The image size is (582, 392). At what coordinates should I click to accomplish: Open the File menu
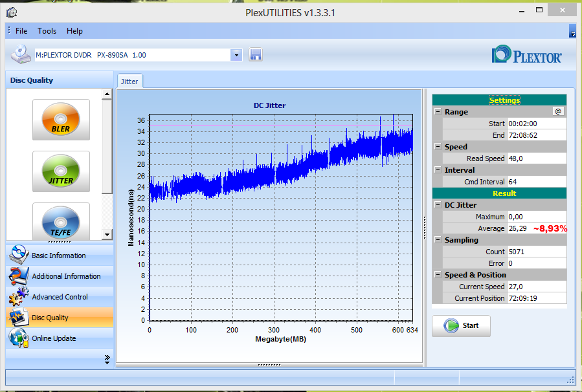tap(21, 31)
